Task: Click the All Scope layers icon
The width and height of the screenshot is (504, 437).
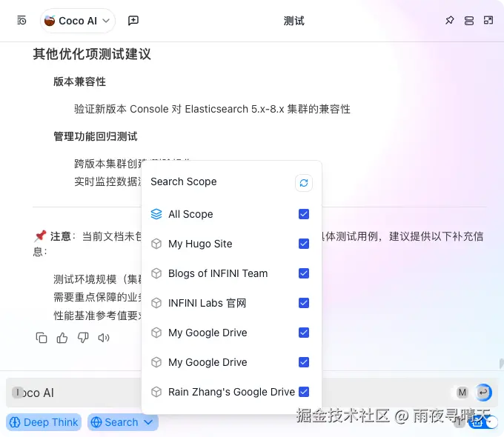Action: [x=156, y=214]
